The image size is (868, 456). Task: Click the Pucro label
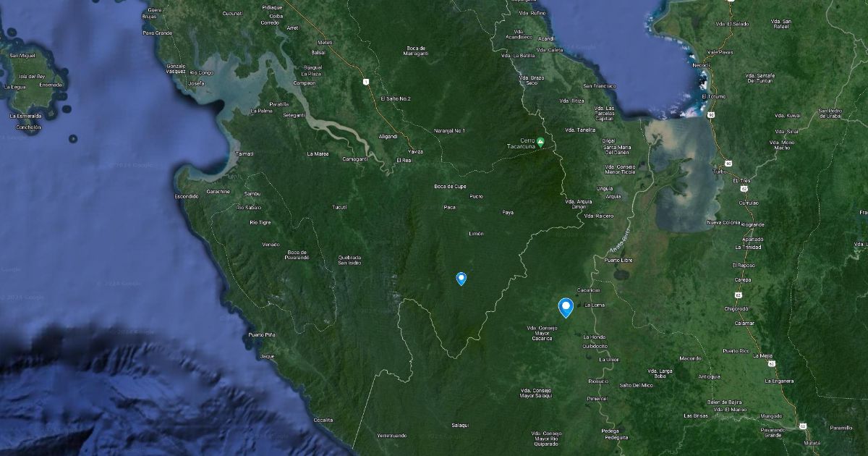[x=476, y=196]
